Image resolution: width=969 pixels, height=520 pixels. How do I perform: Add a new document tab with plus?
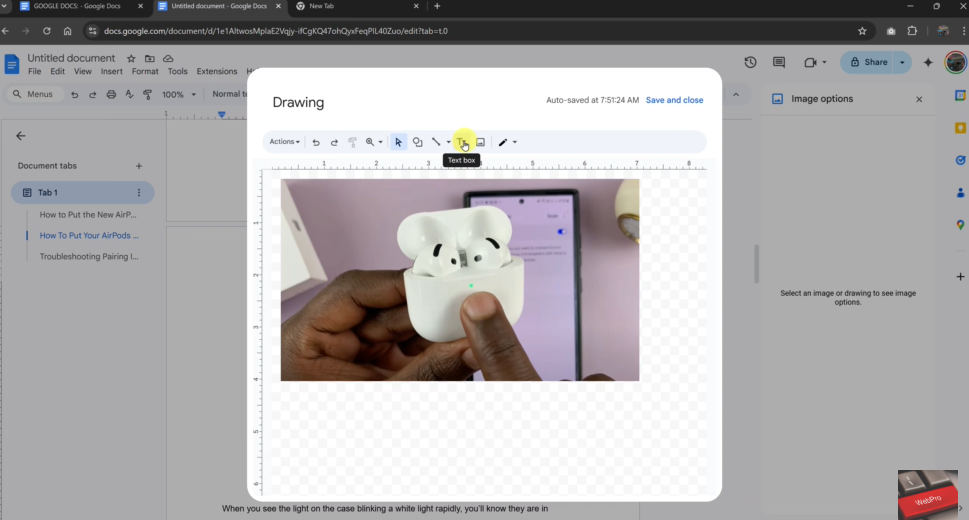point(139,166)
